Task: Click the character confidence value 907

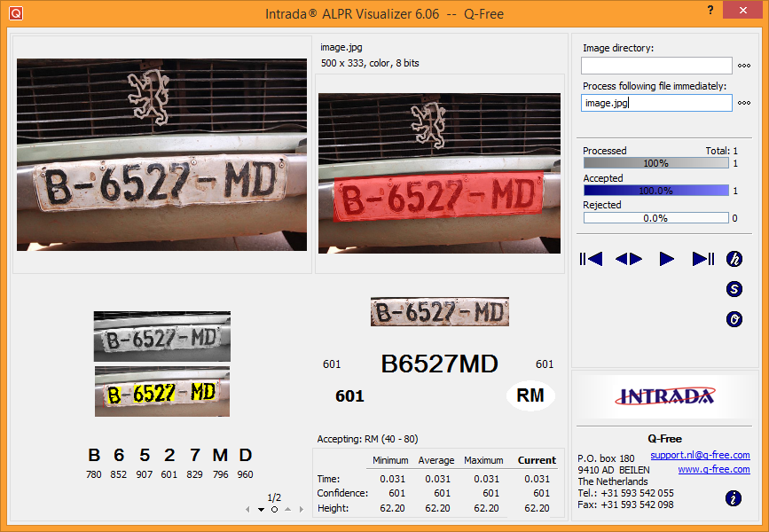Action: pos(145,474)
